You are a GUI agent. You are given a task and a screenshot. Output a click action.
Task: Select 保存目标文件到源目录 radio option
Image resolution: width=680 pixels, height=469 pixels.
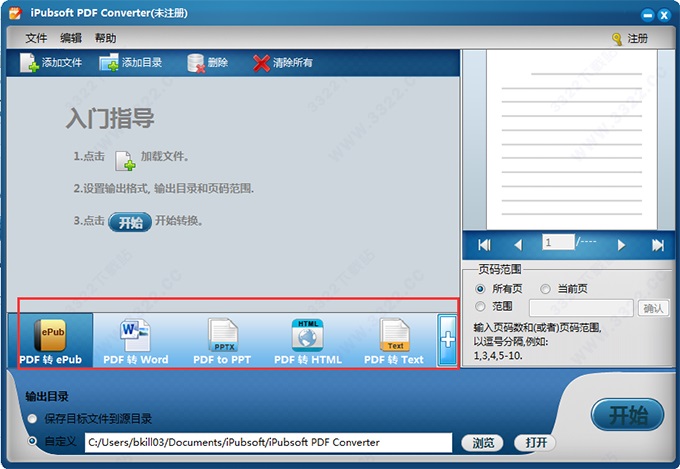coord(32,419)
